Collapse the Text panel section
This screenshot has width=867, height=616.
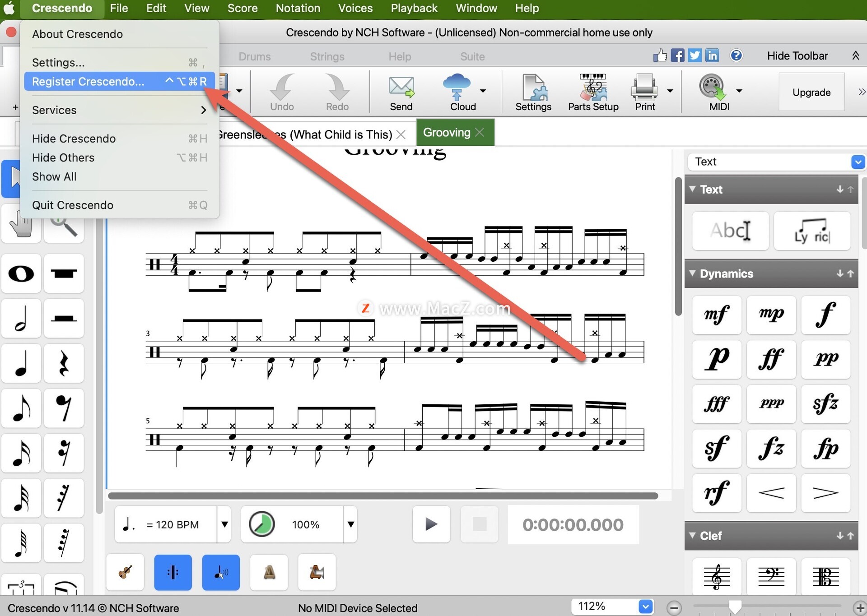pyautogui.click(x=692, y=189)
